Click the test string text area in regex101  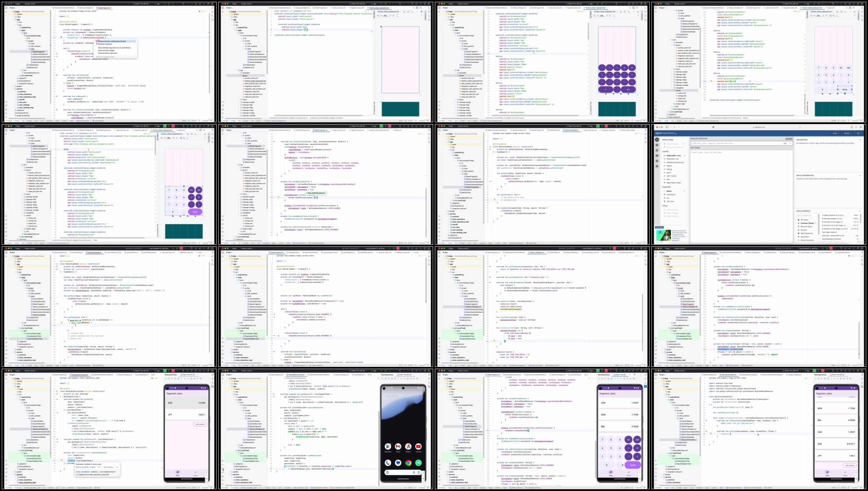(x=742, y=197)
